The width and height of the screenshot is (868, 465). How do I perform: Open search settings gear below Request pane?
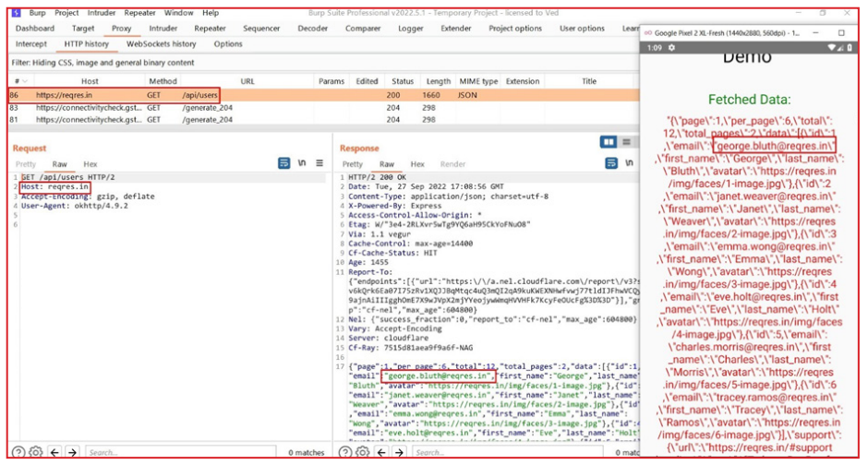tap(35, 452)
